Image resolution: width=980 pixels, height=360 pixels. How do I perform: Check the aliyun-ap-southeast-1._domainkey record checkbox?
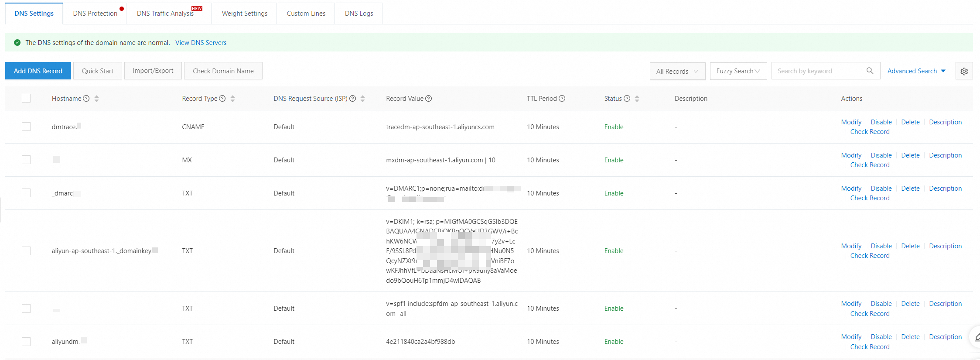coord(26,251)
